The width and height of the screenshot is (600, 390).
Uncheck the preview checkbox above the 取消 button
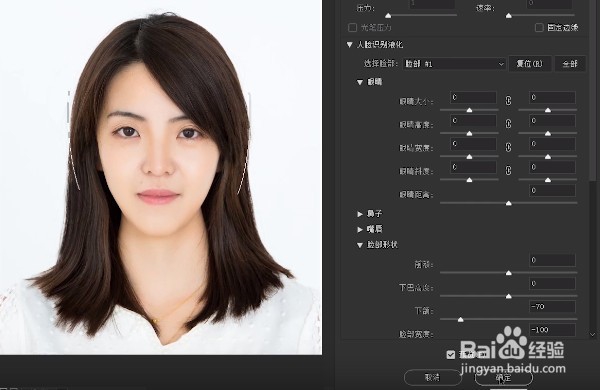click(x=451, y=355)
